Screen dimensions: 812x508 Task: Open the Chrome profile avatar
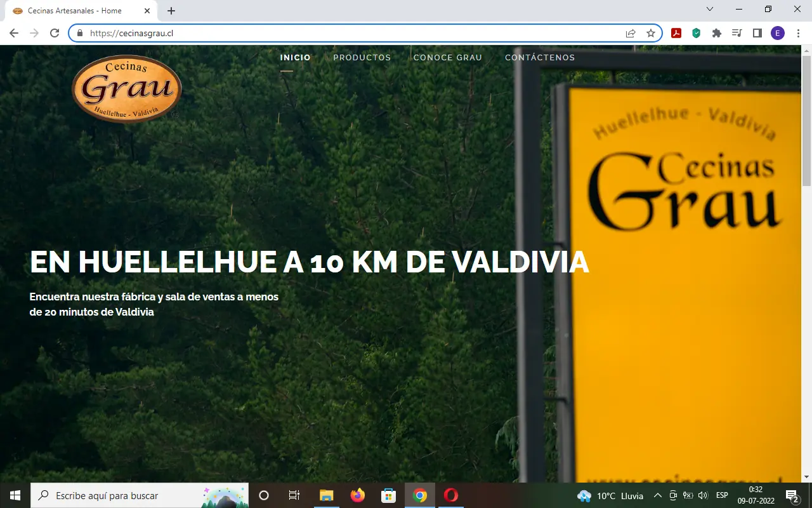(777, 33)
